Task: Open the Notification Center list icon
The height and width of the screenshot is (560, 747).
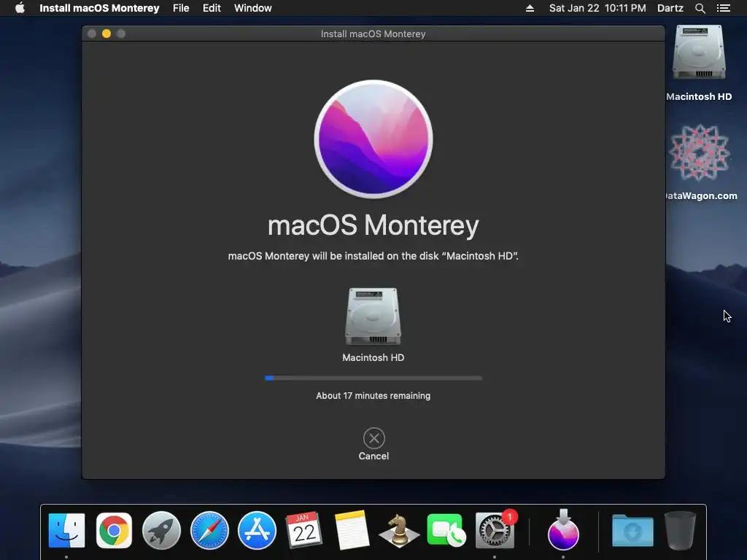Action: (x=723, y=8)
